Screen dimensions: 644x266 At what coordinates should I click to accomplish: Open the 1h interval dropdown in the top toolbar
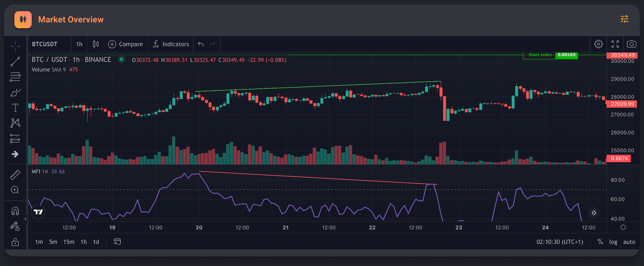[x=79, y=44]
